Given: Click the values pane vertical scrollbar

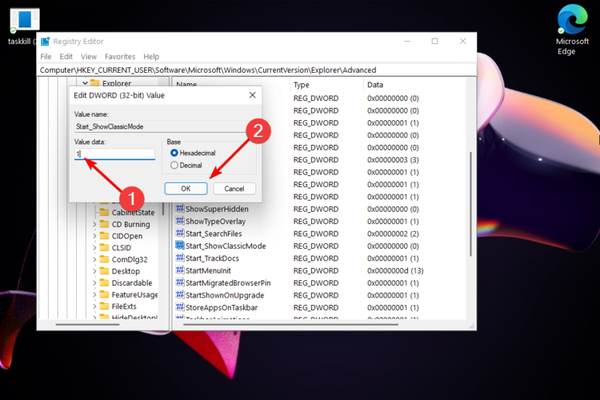Looking at the screenshot, I should click(x=471, y=204).
